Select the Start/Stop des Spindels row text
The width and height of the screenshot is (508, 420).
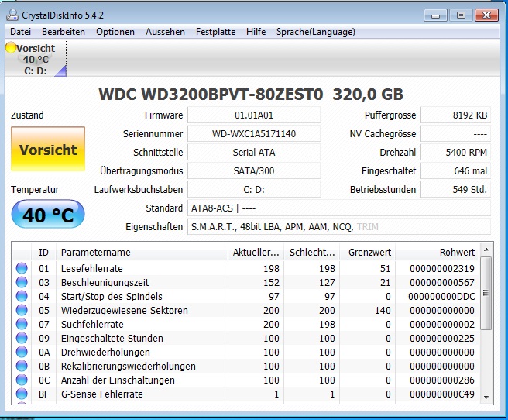[112, 296]
